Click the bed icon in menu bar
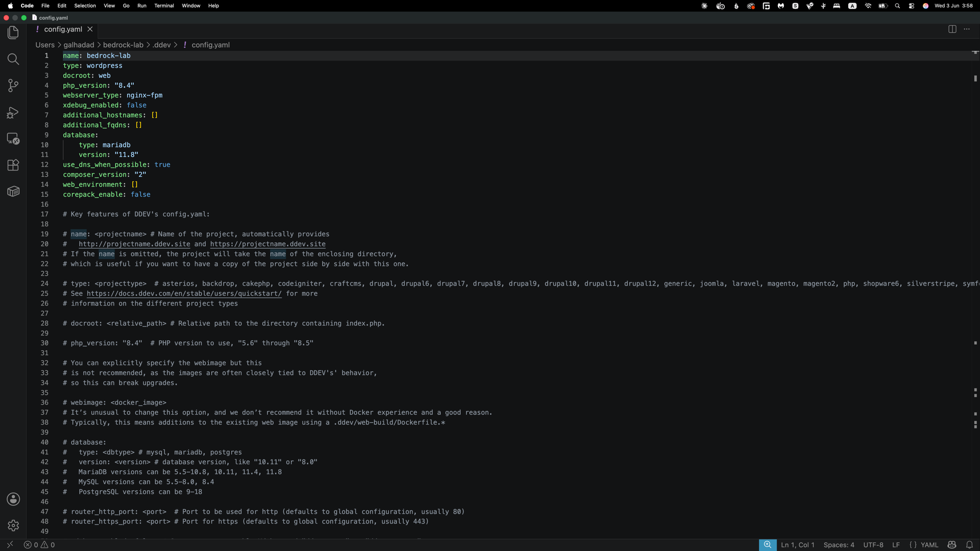This screenshot has height=551, width=980. [x=837, y=6]
